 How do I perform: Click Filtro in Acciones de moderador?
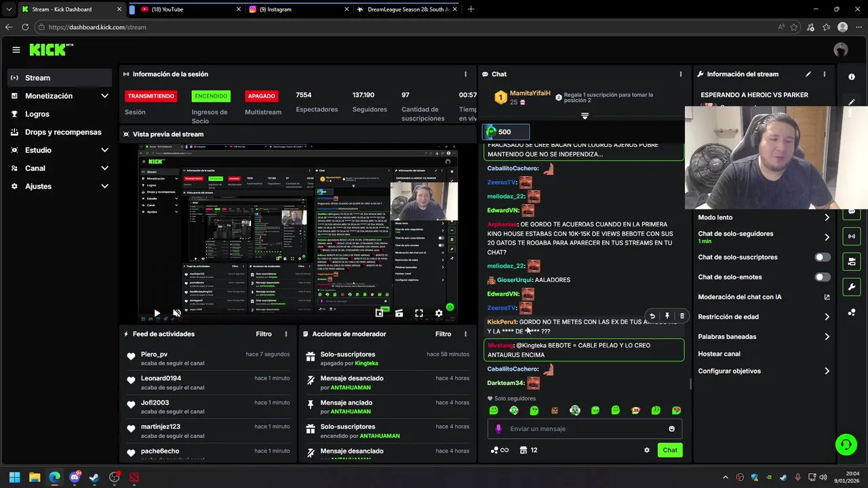443,334
